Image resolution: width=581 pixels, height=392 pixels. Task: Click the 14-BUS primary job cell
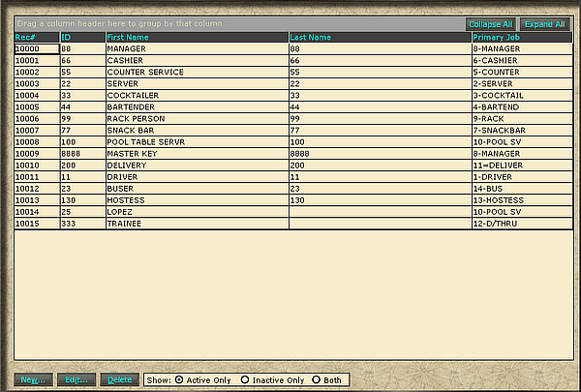point(523,189)
